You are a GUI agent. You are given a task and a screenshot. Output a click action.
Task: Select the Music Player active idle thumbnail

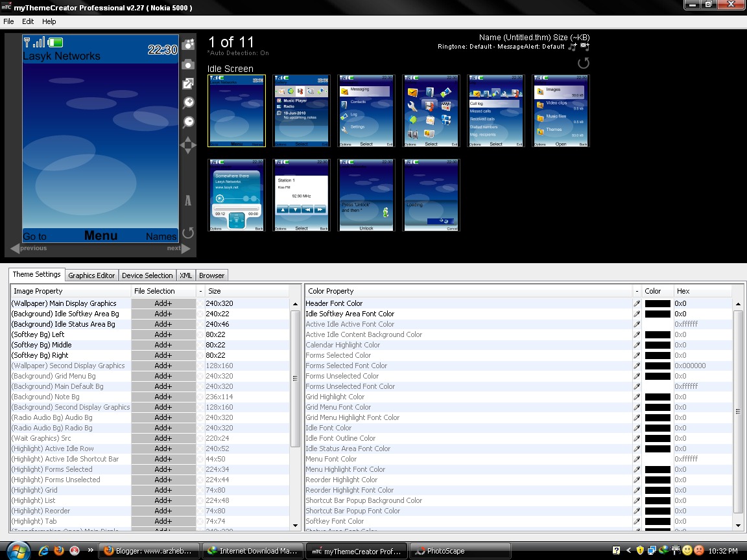(302, 110)
